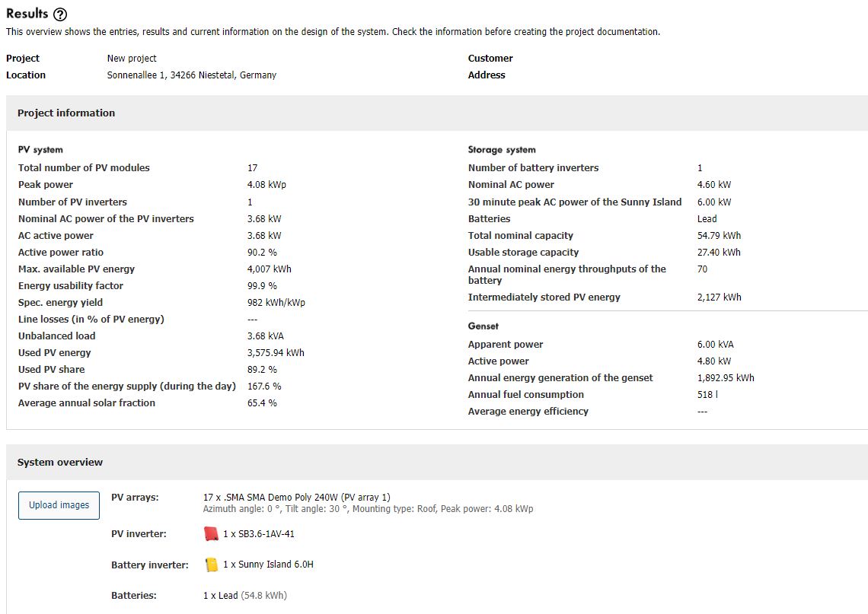Click the Annual fuel consumption label
Viewport: 868px width, 614px height.
(526, 395)
